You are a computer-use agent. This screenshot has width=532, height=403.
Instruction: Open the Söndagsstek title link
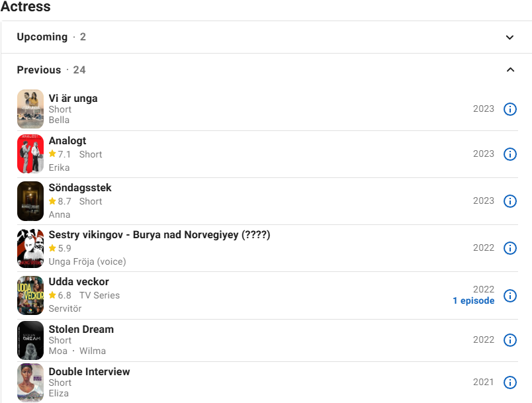80,187
